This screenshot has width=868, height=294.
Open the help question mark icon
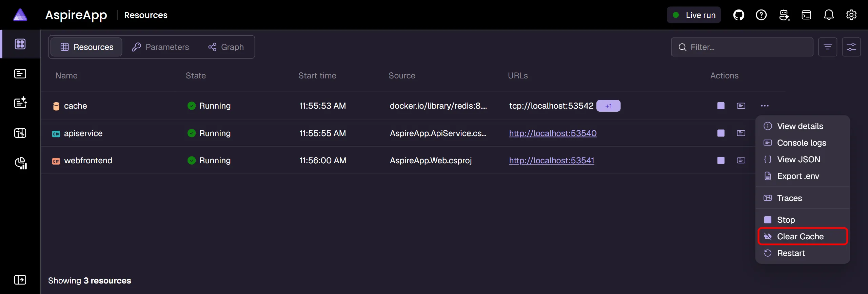coord(761,15)
